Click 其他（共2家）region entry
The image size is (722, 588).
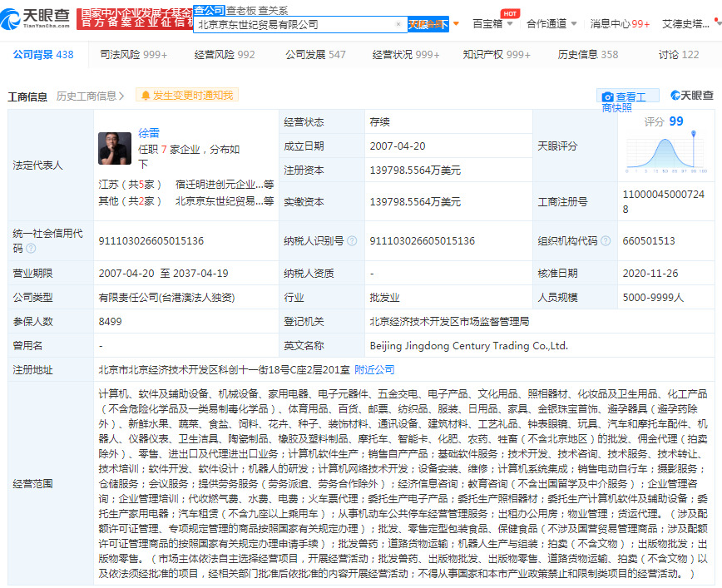[x=130, y=200]
